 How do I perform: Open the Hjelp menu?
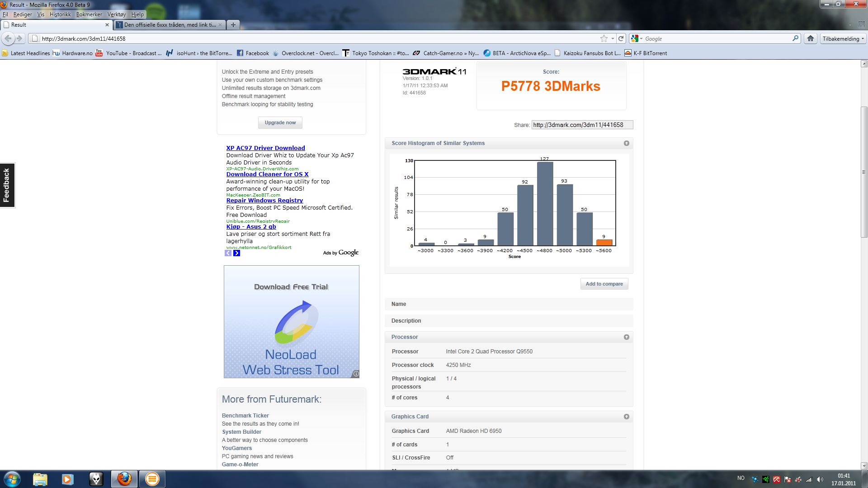[137, 14]
